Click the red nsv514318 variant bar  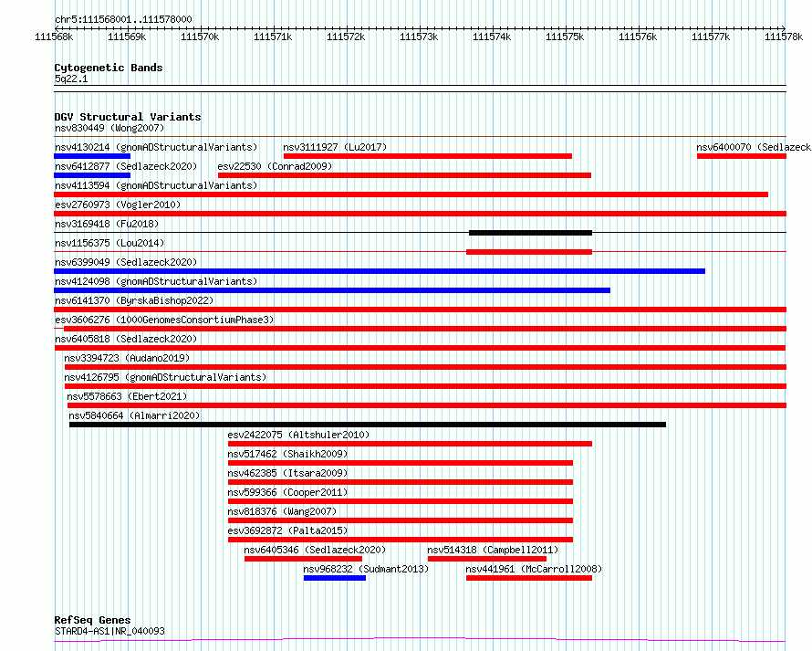(x=487, y=559)
